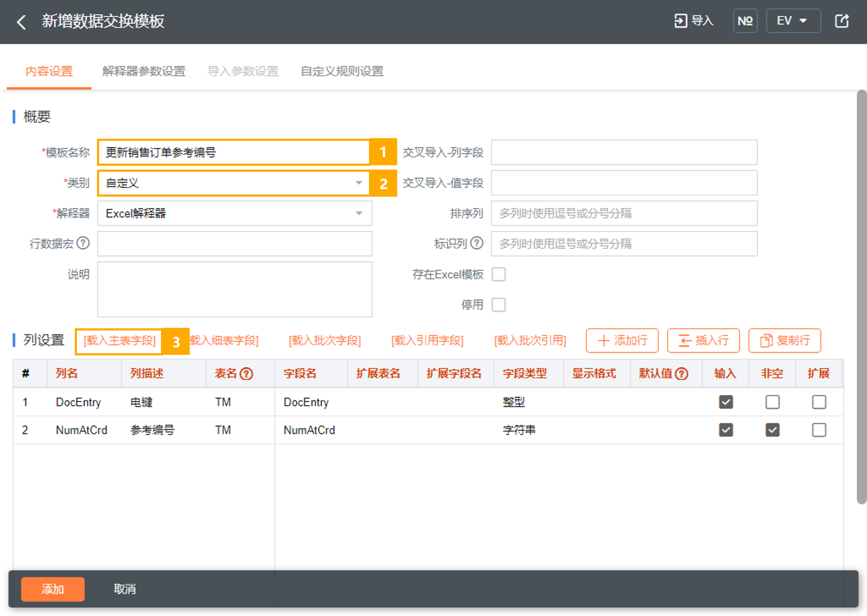Click the 模板名称 input field

coord(235,153)
